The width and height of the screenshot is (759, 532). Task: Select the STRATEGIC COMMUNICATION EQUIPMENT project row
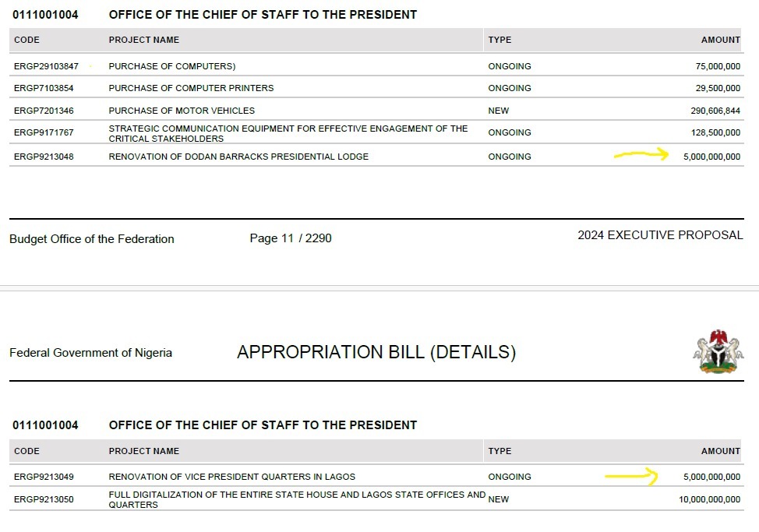tap(376, 133)
